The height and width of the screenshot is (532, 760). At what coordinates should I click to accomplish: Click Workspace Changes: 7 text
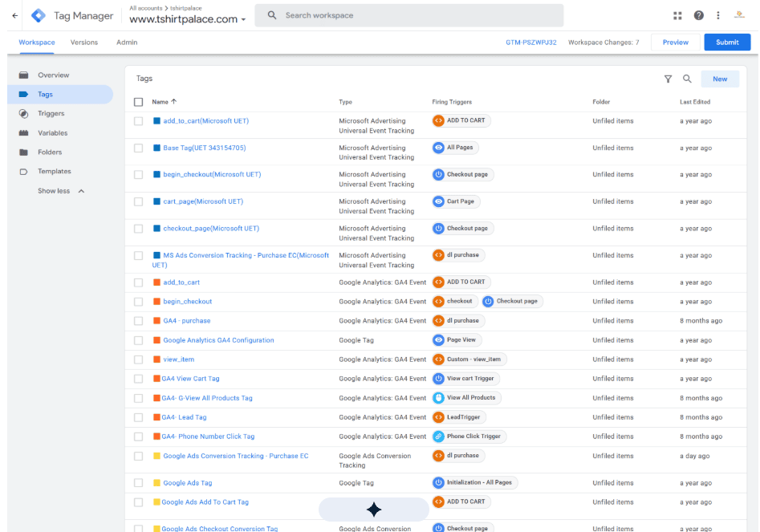[x=604, y=43]
